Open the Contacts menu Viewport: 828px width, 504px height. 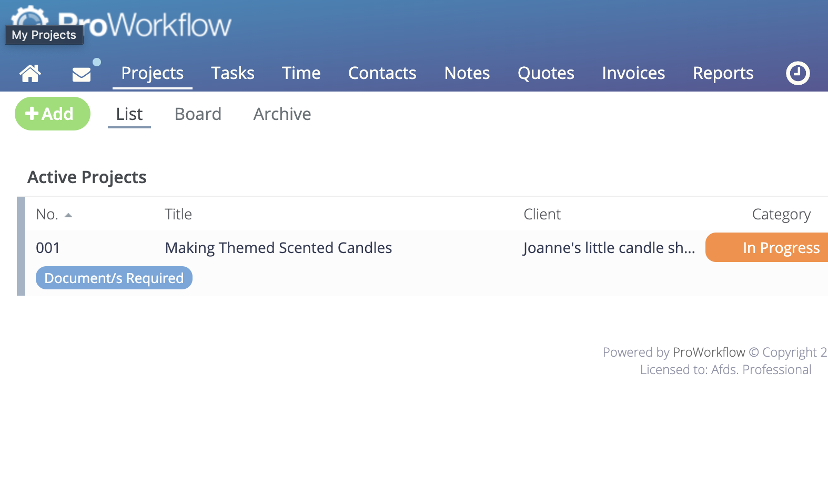382,73
